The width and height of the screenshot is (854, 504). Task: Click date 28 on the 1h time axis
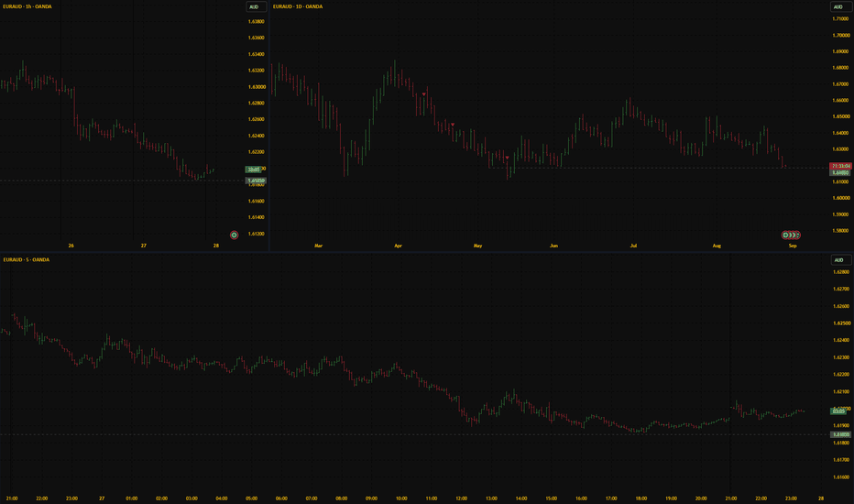click(216, 246)
